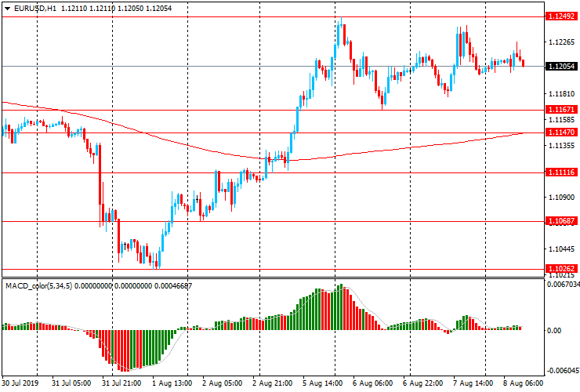
Task: Select the 1.12492 red price level label
Action: (561, 16)
